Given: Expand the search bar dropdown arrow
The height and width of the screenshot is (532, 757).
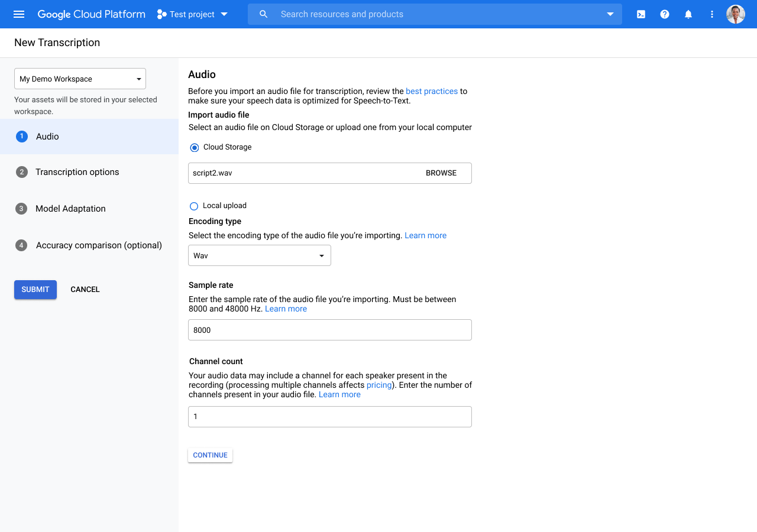Looking at the screenshot, I should (610, 14).
